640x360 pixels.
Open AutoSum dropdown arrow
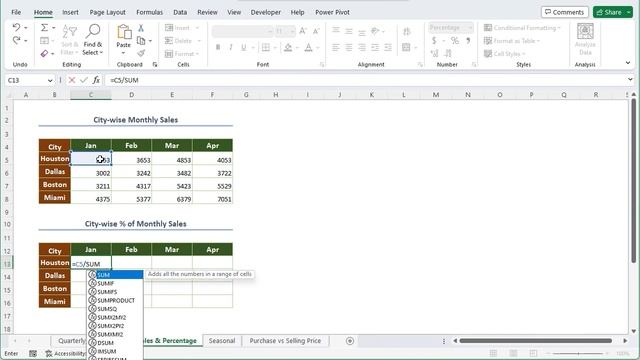[x=53, y=28]
